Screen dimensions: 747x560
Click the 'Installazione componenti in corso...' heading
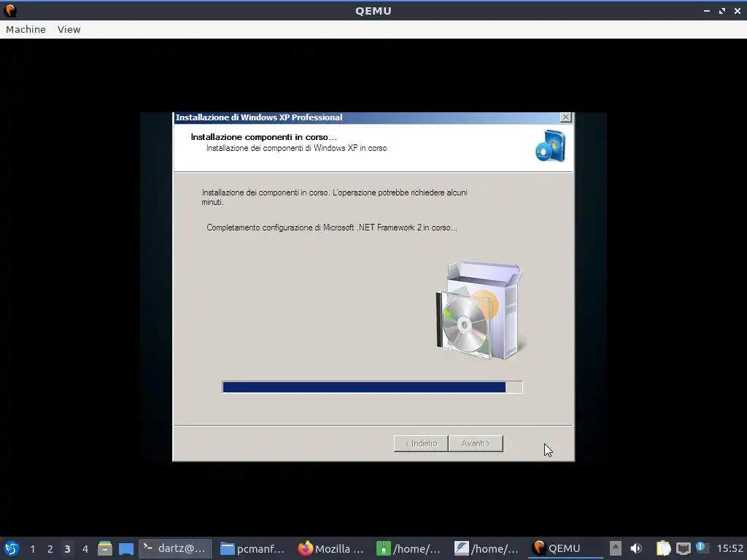(x=263, y=137)
